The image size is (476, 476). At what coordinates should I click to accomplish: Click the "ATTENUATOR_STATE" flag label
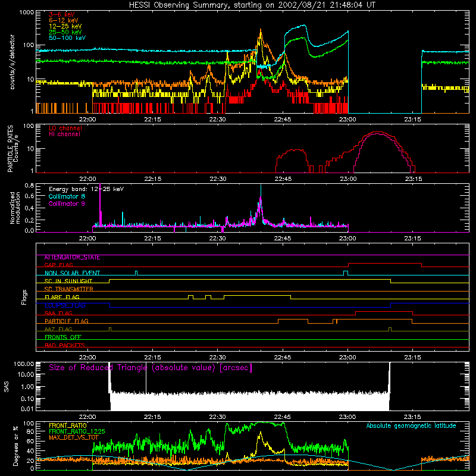coord(72,258)
